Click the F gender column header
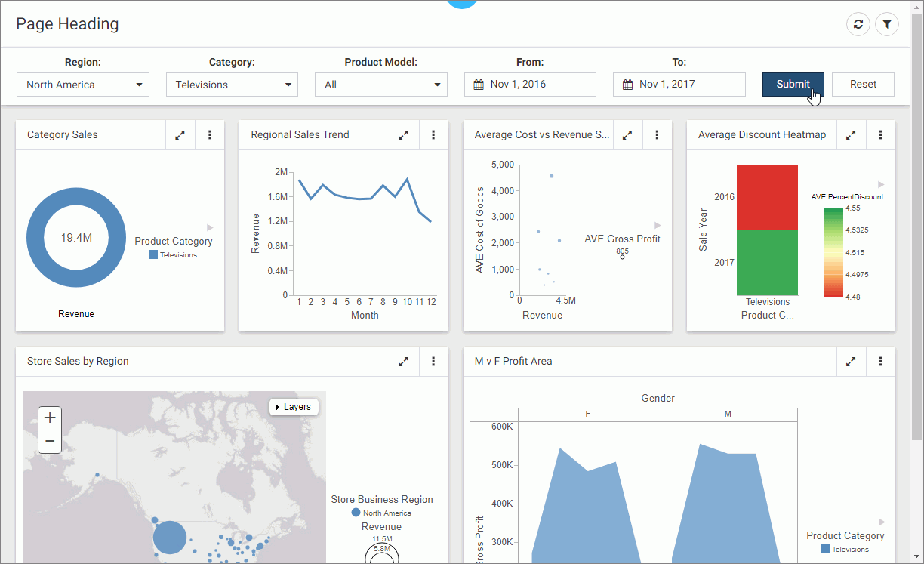The height and width of the screenshot is (564, 924). click(588, 415)
